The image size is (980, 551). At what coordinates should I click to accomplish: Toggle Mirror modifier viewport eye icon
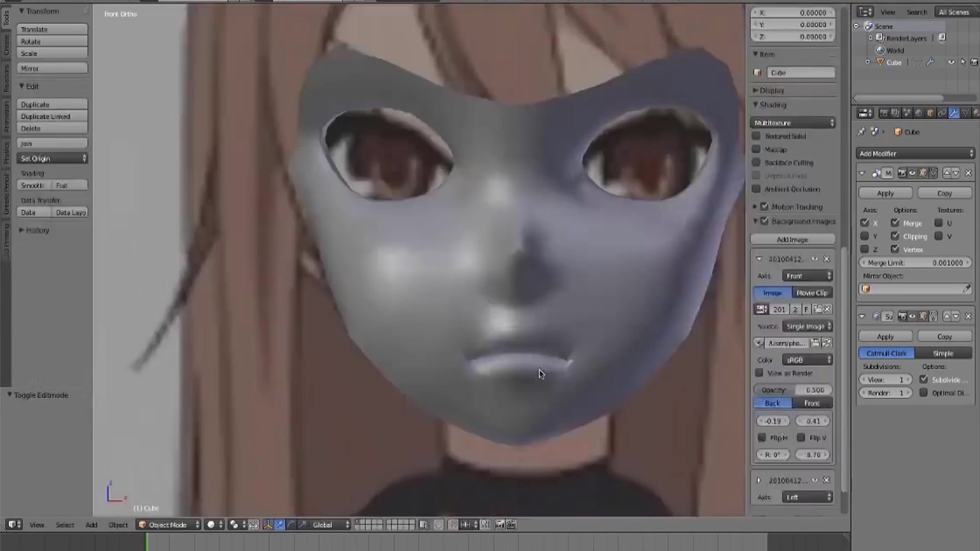click(x=913, y=173)
